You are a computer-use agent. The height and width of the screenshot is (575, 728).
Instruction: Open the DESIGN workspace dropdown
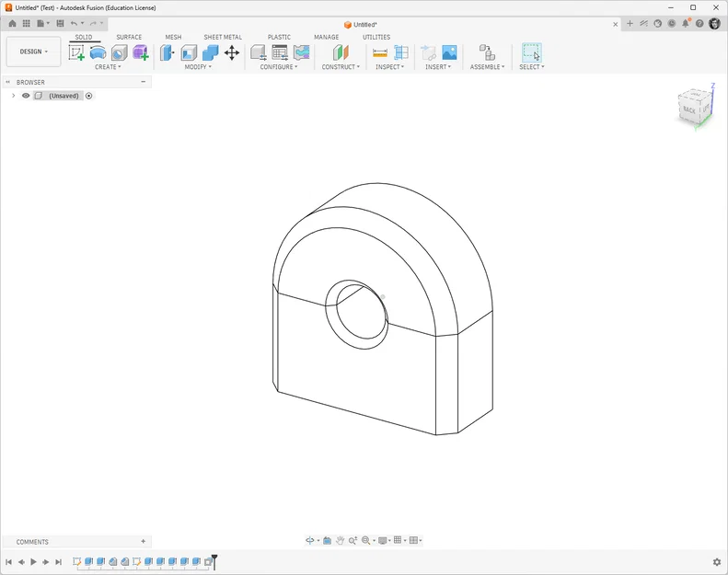click(x=33, y=52)
